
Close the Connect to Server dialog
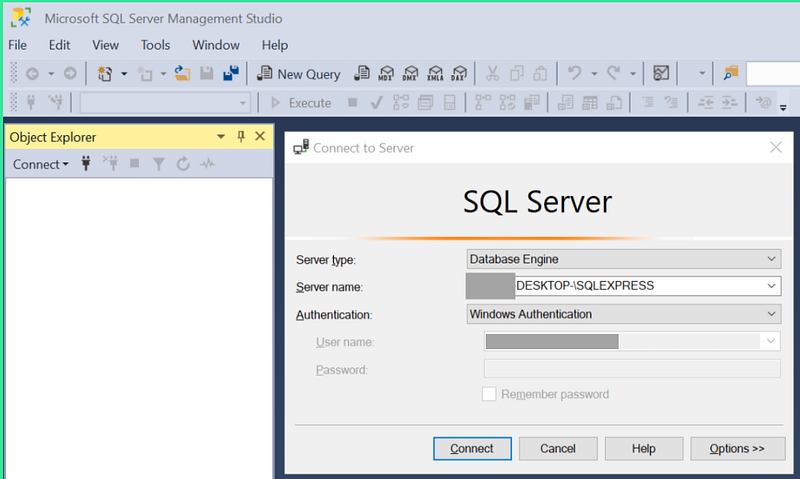pos(776,147)
